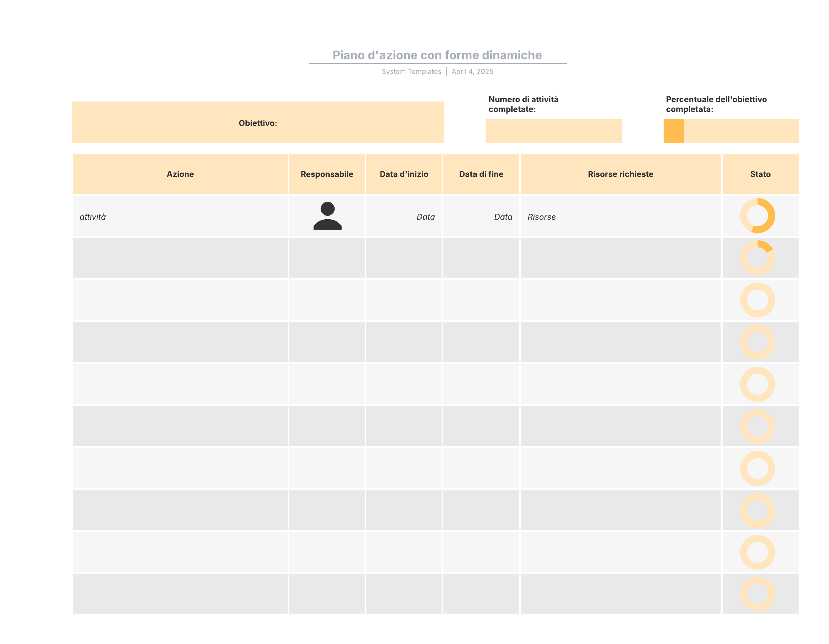Image resolution: width=829 pixels, height=644 pixels.
Task: Click the Data cell under Data di fine
Action: tap(503, 217)
